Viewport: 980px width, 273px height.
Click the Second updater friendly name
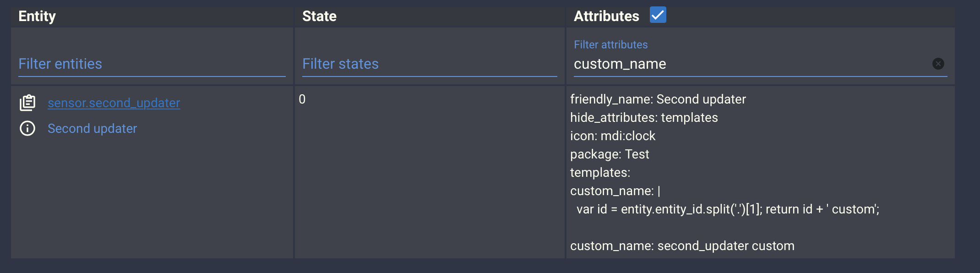coord(92,128)
